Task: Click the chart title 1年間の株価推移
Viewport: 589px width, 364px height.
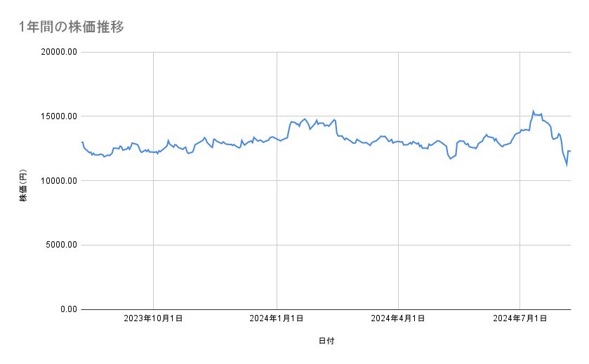Action: pyautogui.click(x=72, y=27)
